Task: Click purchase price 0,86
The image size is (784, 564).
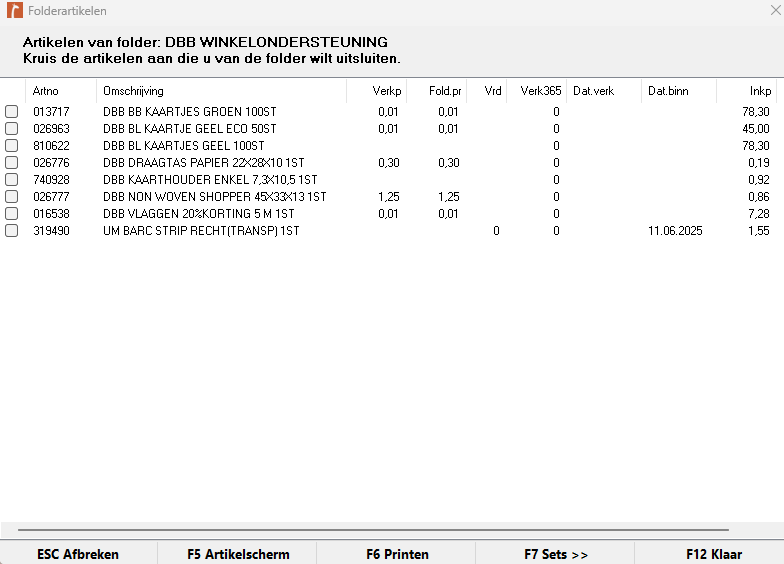Action: tap(758, 196)
